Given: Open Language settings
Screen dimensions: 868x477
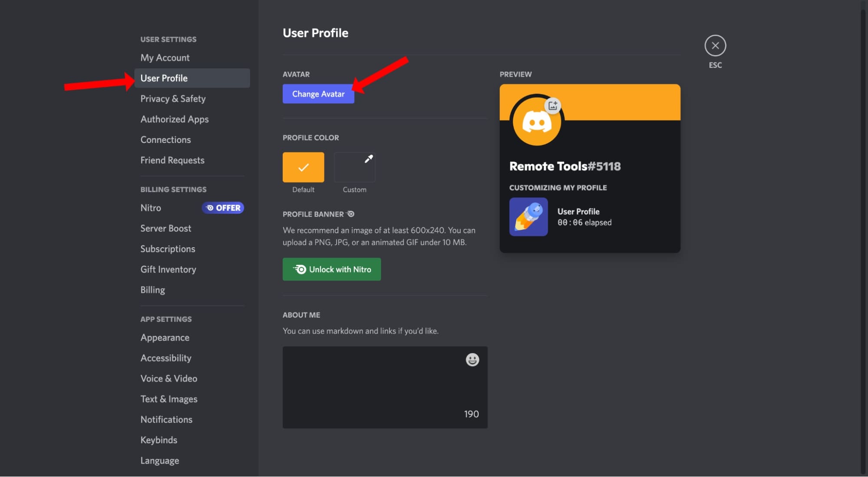Looking at the screenshot, I should [x=192, y=460].
